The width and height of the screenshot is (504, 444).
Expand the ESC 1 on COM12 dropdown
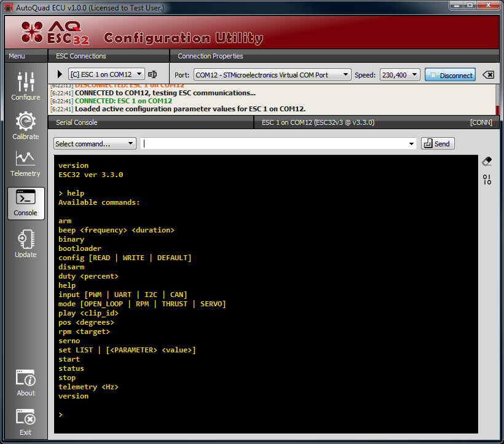pos(106,74)
